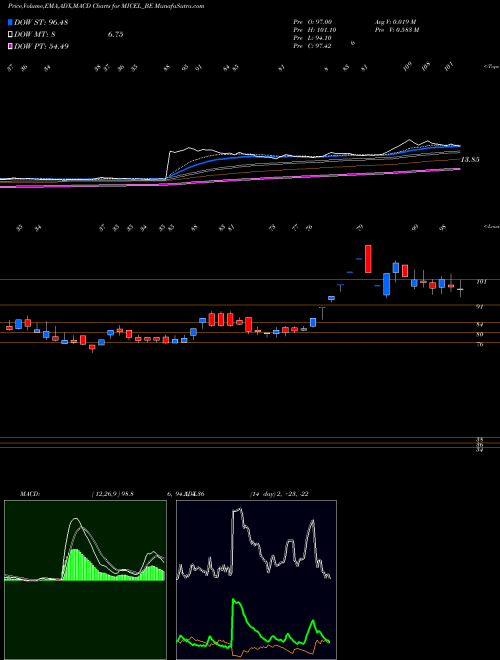Click the 84 price level label

(479, 325)
